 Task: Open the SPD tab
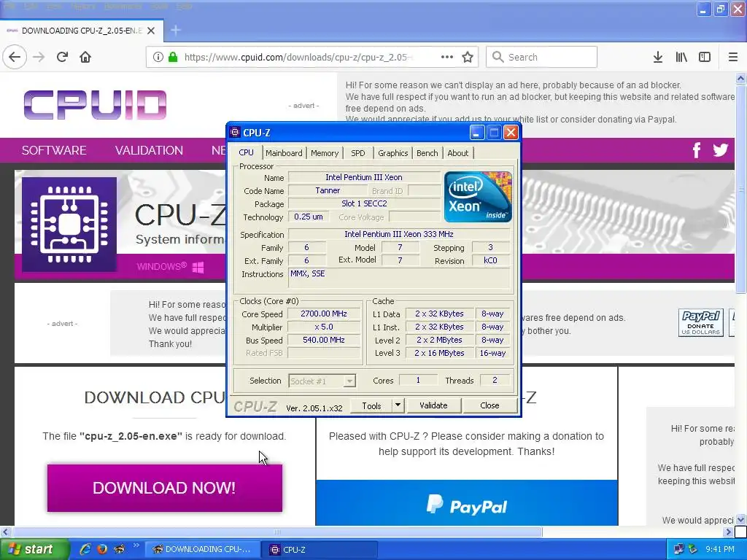(357, 153)
